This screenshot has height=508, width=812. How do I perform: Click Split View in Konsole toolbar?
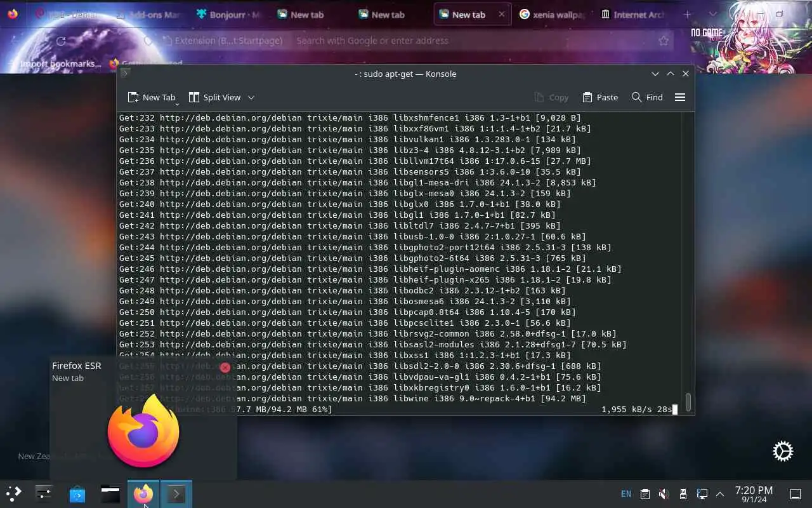215,97
